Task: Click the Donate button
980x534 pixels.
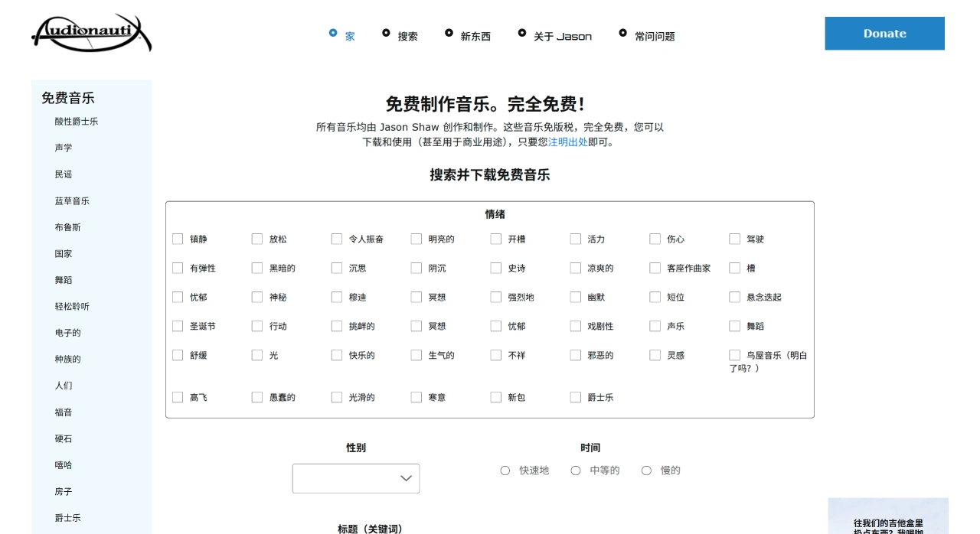Action: click(884, 34)
